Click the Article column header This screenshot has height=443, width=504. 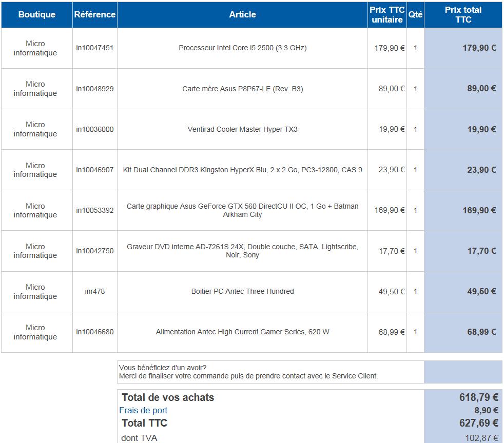[x=242, y=14]
